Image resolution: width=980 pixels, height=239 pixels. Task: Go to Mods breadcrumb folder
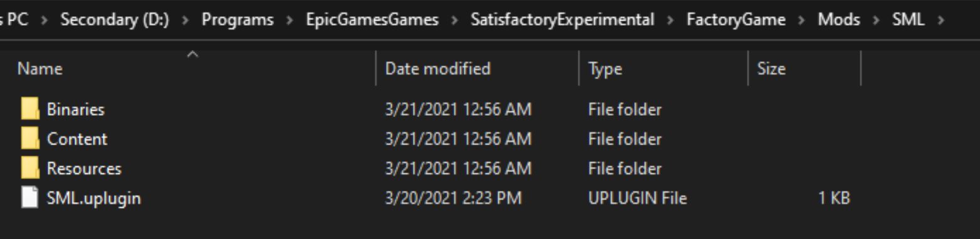(838, 20)
